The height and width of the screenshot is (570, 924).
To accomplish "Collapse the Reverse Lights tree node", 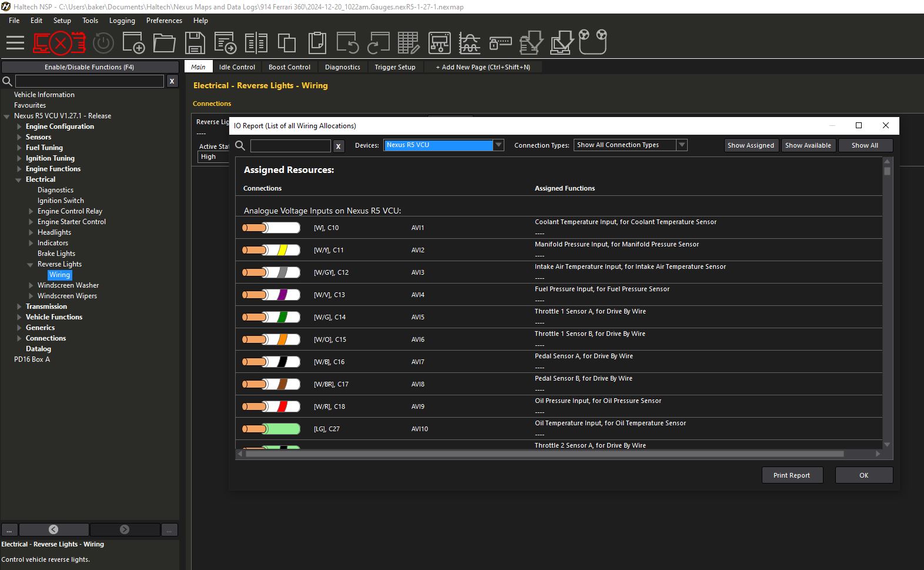I will click(31, 265).
